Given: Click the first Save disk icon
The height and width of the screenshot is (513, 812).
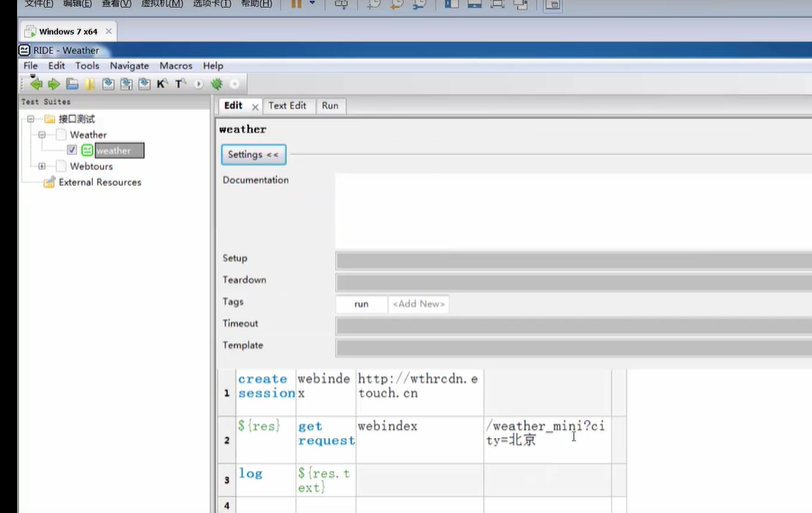Looking at the screenshot, I should pyautogui.click(x=108, y=84).
